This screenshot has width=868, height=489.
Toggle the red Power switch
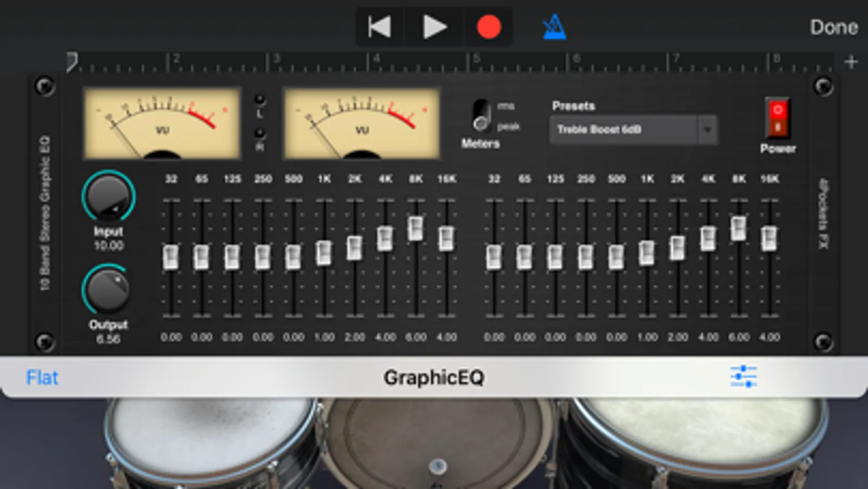coord(777,118)
